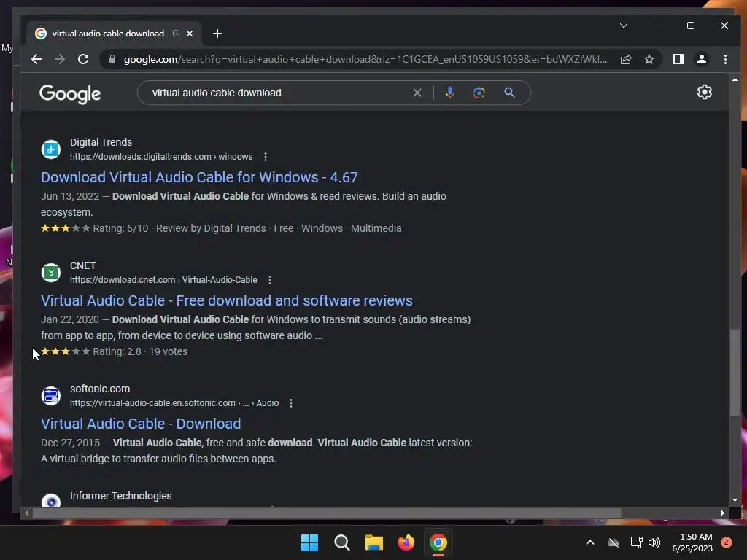Reload the current page
This screenshot has width=747, height=560.
(x=83, y=60)
